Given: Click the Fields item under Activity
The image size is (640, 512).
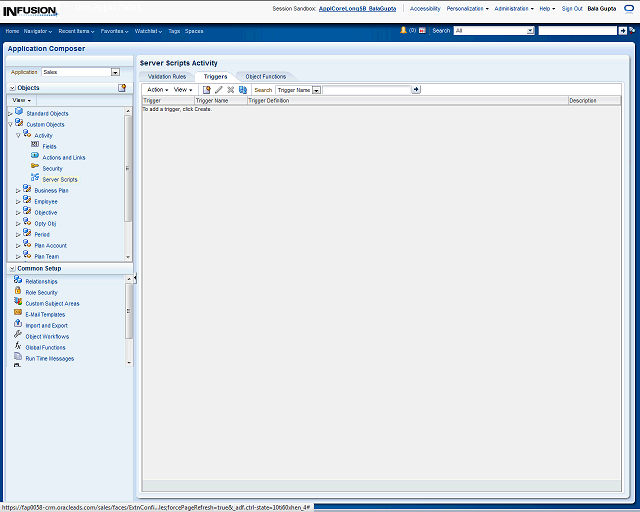Looking at the screenshot, I should tap(49, 146).
